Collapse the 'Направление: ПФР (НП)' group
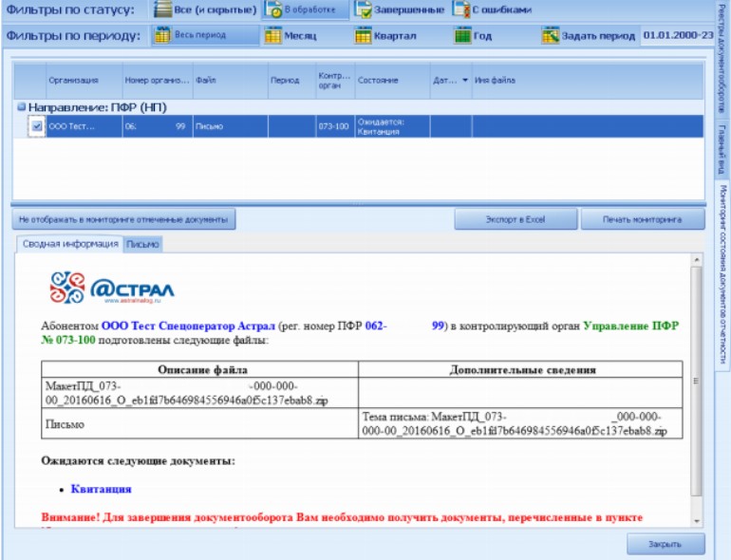731x560 pixels. pos(22,107)
